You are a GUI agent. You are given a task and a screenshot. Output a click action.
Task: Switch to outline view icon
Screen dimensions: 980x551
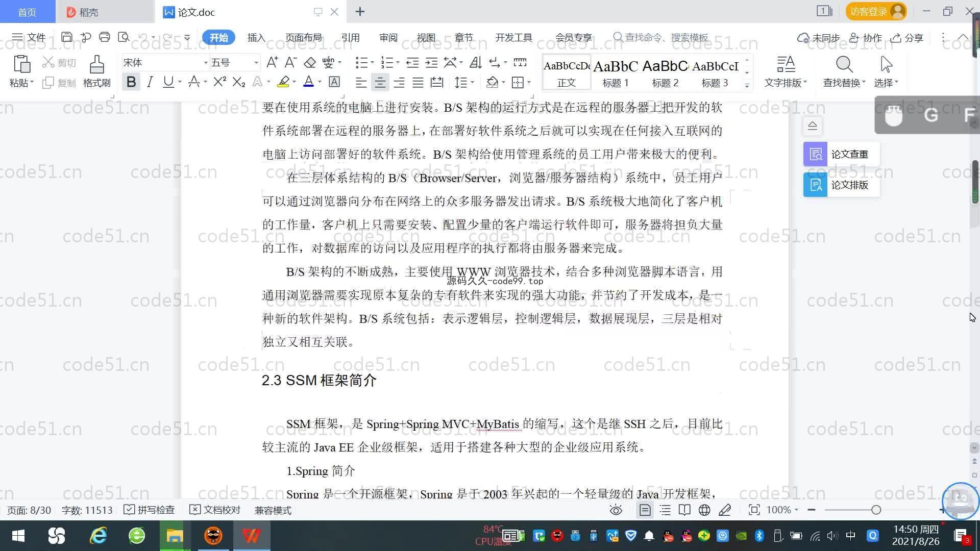click(665, 510)
